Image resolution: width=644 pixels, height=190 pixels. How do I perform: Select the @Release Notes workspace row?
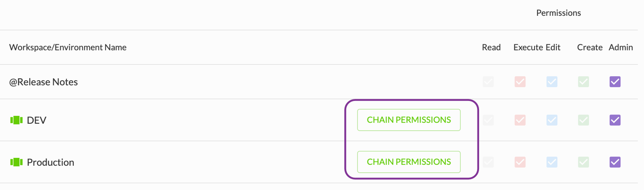click(322, 82)
